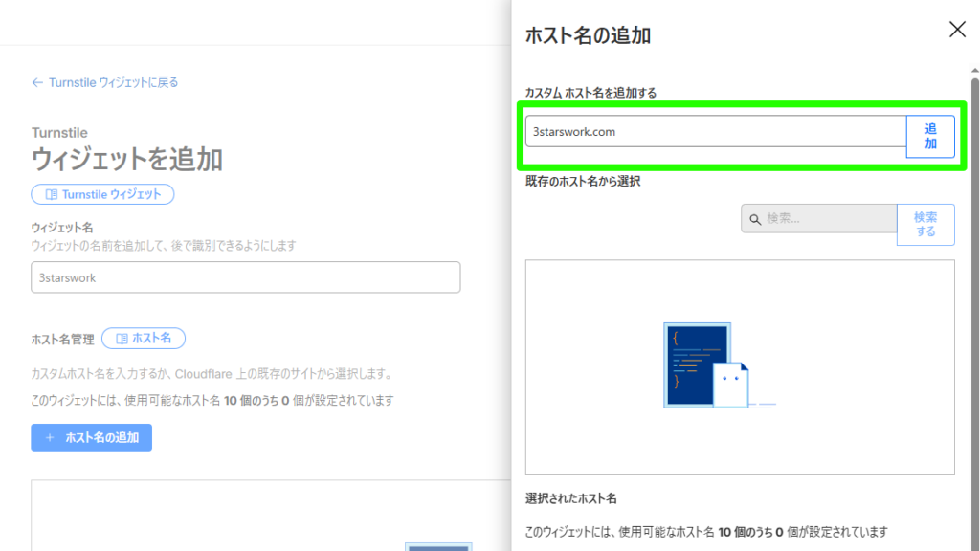Close the ホスト名の追加 side panel
The height and width of the screenshot is (551, 980).
tap(957, 30)
